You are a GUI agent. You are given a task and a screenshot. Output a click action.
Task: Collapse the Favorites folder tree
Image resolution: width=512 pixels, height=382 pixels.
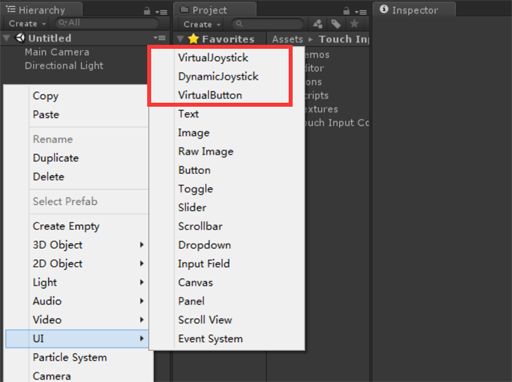click(180, 39)
